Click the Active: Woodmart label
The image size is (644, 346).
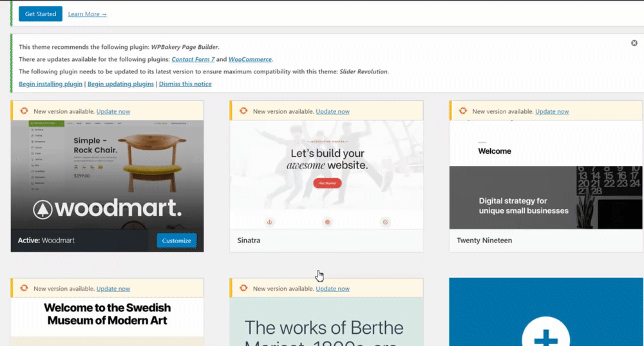pos(46,241)
